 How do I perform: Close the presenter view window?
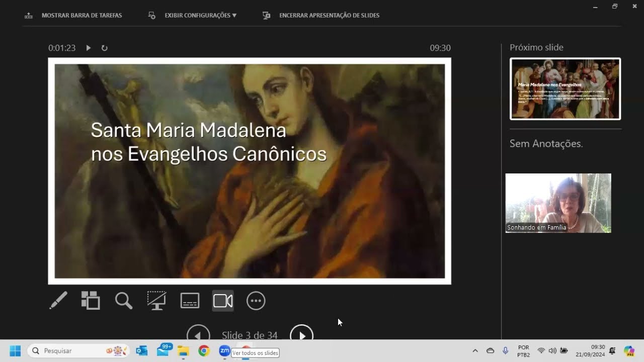pyautogui.click(x=634, y=7)
